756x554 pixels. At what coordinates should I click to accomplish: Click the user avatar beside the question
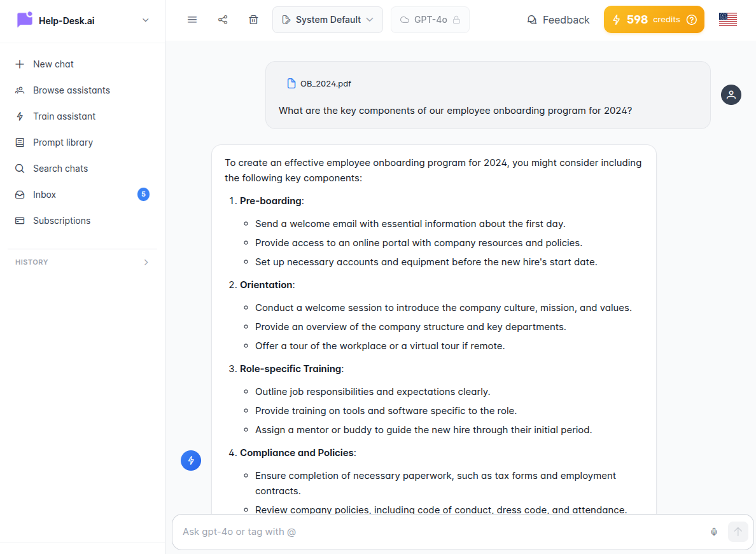pyautogui.click(x=731, y=94)
